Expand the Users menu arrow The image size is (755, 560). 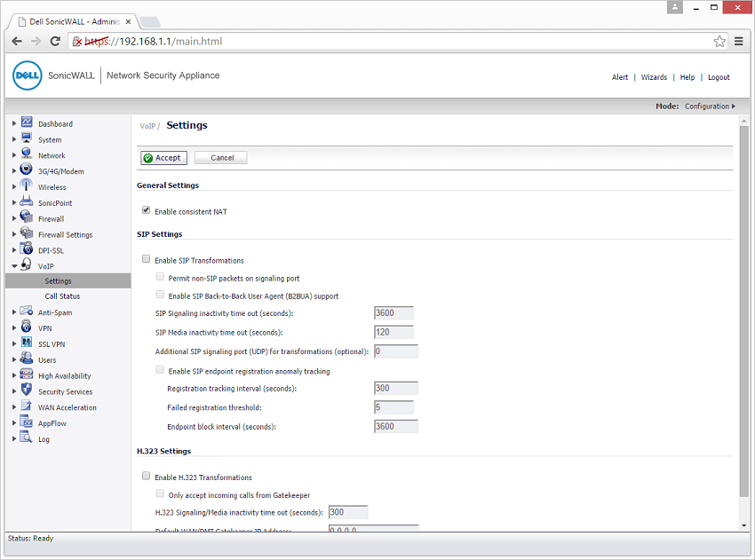click(x=14, y=359)
